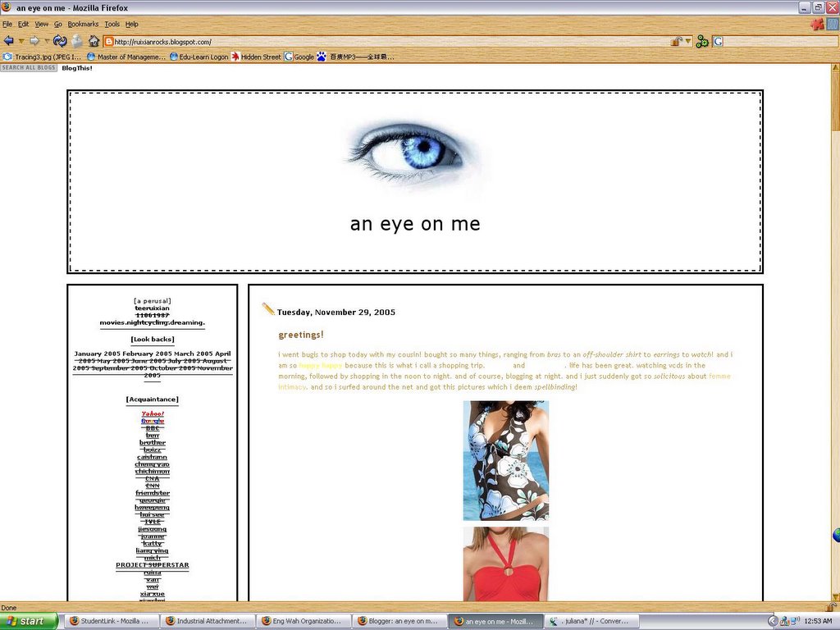Open the Tools menu

(112, 24)
